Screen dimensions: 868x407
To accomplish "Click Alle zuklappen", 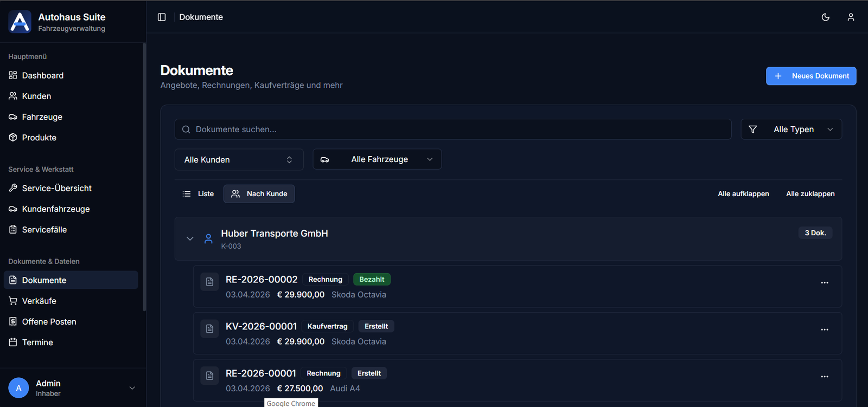I will click(810, 194).
